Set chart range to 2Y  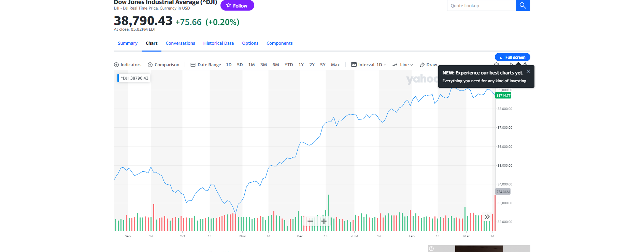coord(312,65)
